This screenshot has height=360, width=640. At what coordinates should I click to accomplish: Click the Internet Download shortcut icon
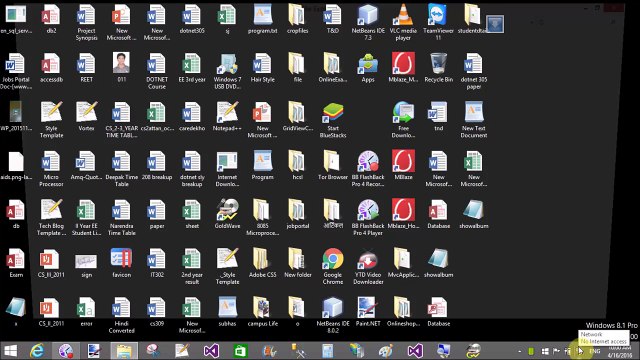click(227, 162)
